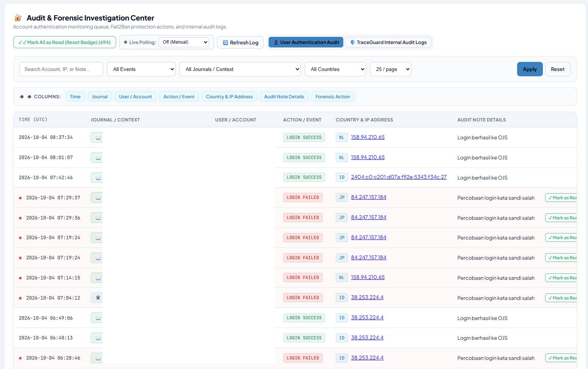The image size is (588, 369).
Task: Reset the filter bar
Action: coord(558,69)
